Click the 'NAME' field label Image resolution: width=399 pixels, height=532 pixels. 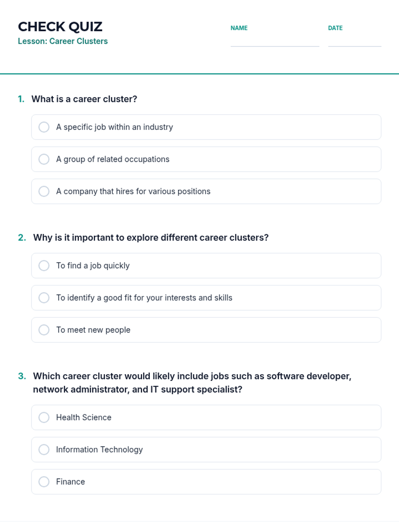[x=239, y=28]
